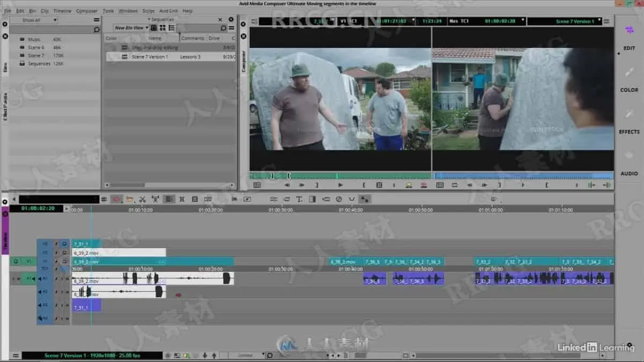Select the Scene 7 bin
The height and width of the screenshot is (362, 644).
point(36,56)
